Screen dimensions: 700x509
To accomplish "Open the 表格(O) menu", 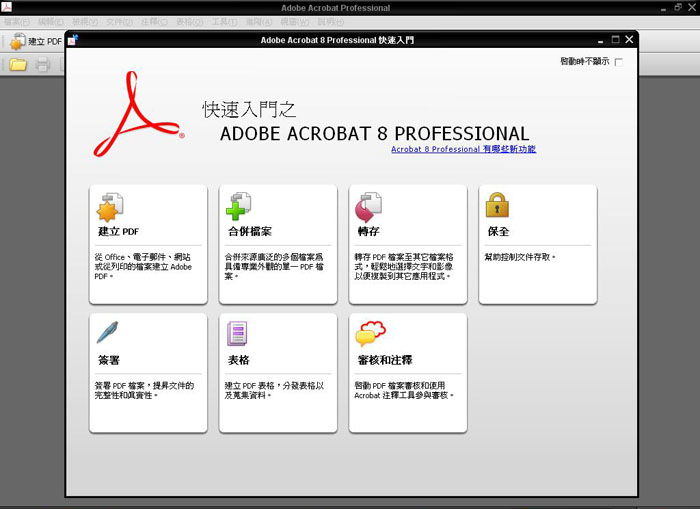I will [x=189, y=21].
